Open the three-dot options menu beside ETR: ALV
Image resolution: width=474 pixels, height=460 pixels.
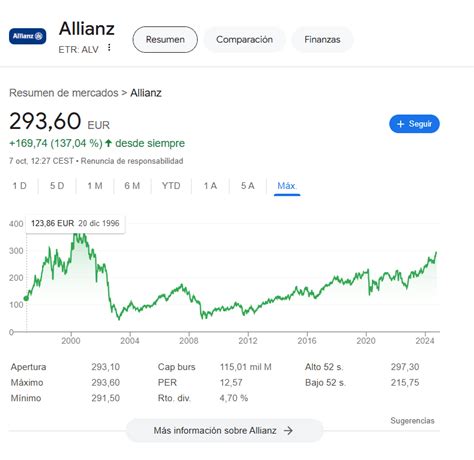(109, 48)
